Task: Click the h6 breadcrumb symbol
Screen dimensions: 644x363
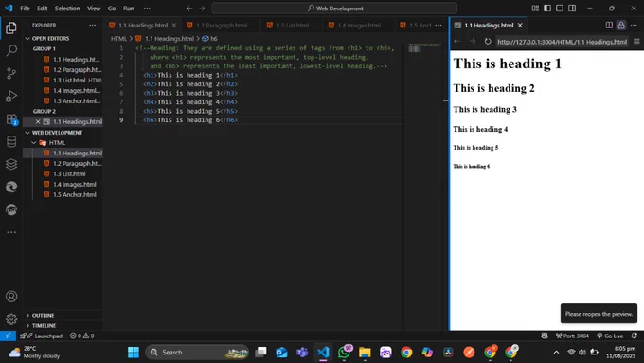Action: 210,38
